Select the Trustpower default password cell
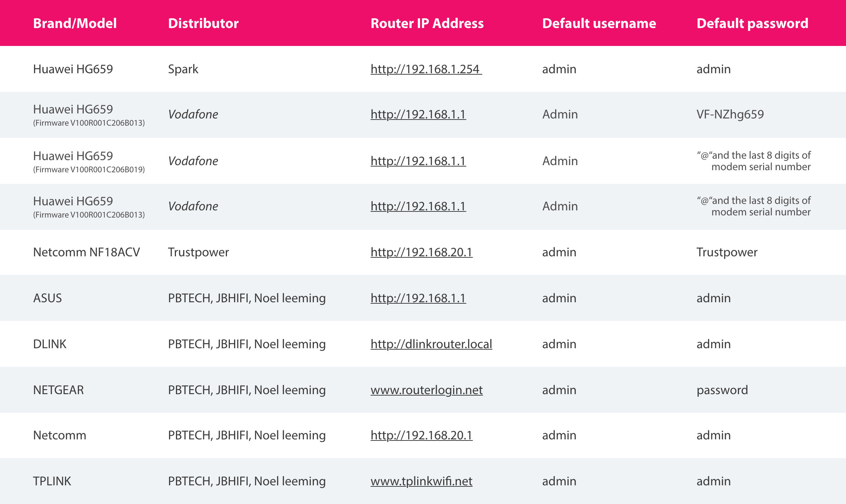 (727, 252)
